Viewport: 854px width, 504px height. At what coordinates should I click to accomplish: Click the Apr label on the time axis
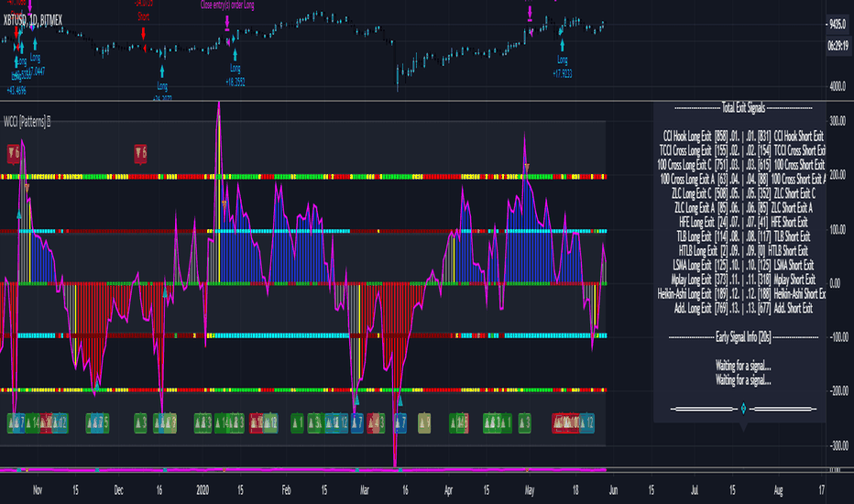click(x=448, y=490)
